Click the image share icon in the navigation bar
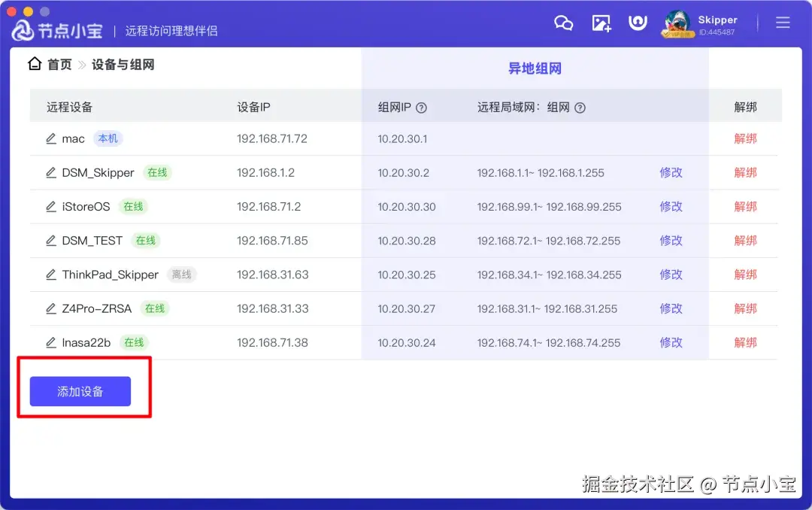This screenshot has width=812, height=510. pos(601,23)
